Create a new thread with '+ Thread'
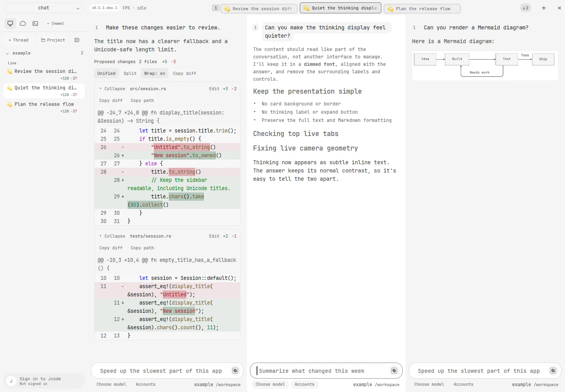Screen dimensions: 565x392 pos(18,40)
